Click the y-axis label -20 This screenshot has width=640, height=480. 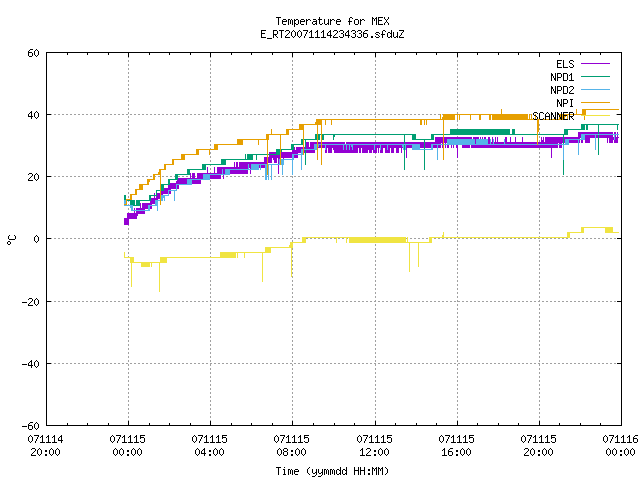click(x=31, y=302)
